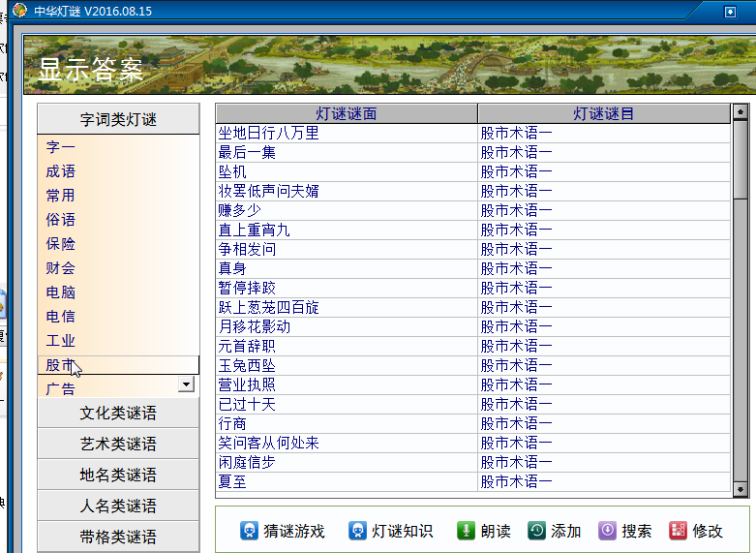
Task: Expand the 艺术类谜语 section
Action: pos(118,444)
